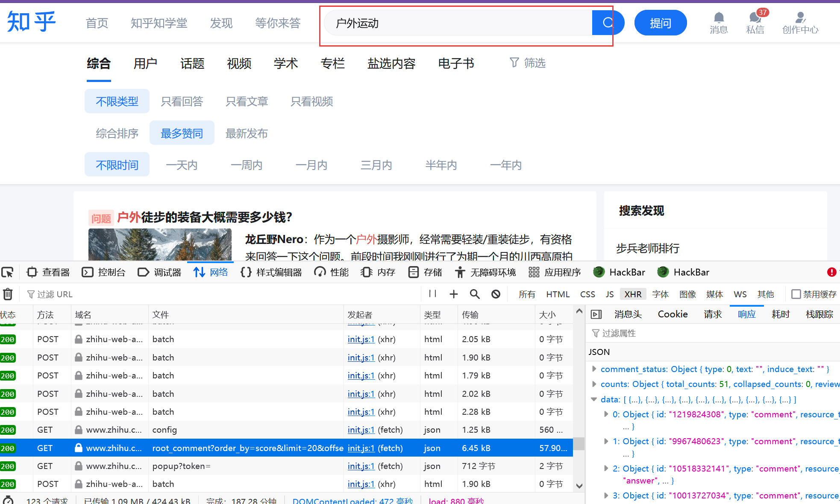Switch to the 用户 search tab
Screen dimensions: 840x504
pyautogui.click(x=145, y=63)
